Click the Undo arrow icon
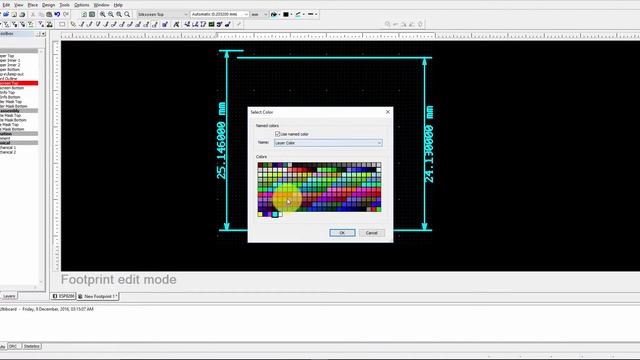Viewport: 640px width, 360px height. pos(57,14)
